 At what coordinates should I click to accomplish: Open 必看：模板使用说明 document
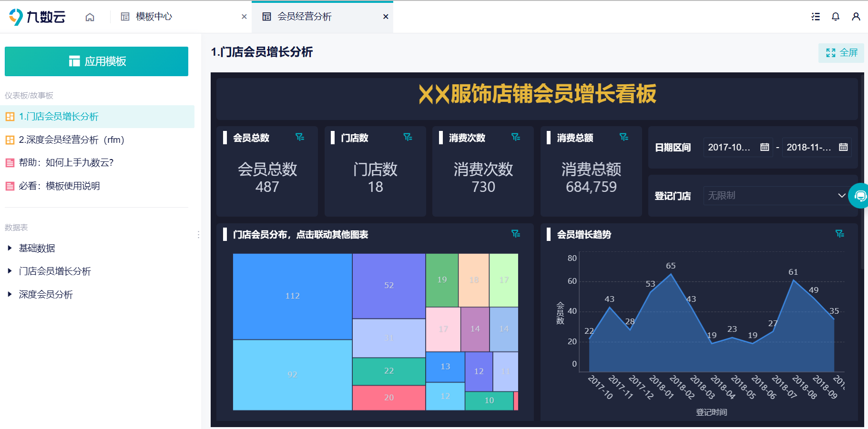point(97,186)
